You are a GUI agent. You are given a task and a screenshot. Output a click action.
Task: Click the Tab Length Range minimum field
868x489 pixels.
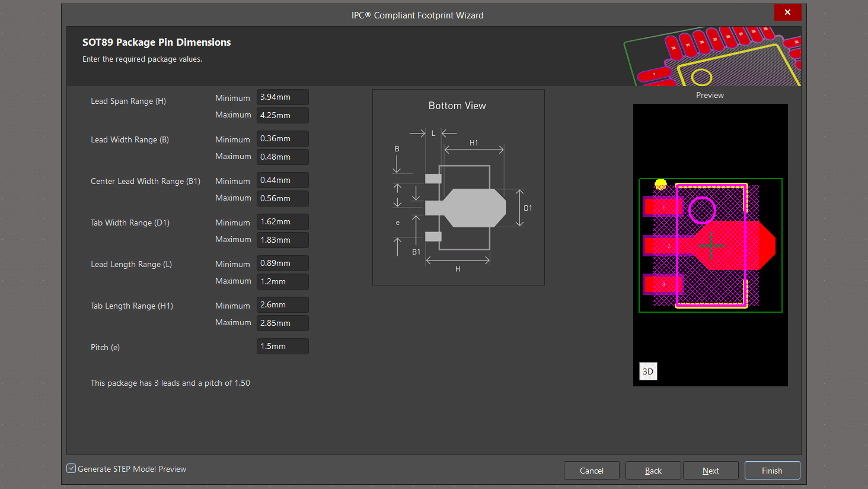point(282,305)
